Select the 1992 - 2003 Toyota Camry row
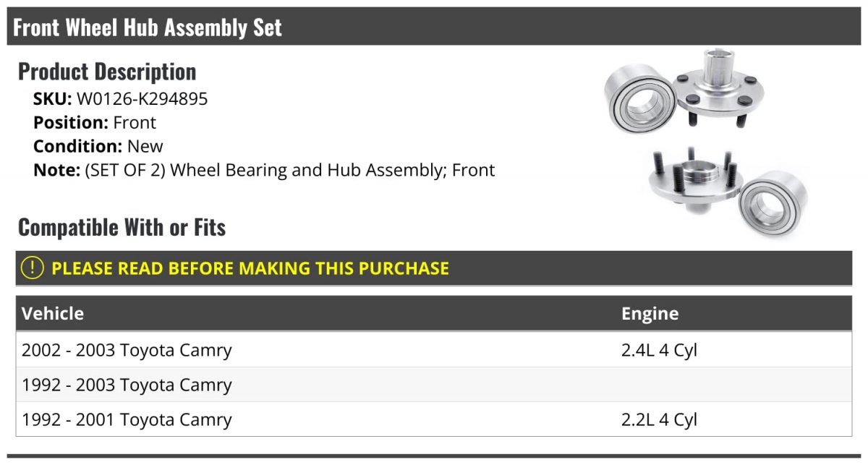 click(434, 385)
